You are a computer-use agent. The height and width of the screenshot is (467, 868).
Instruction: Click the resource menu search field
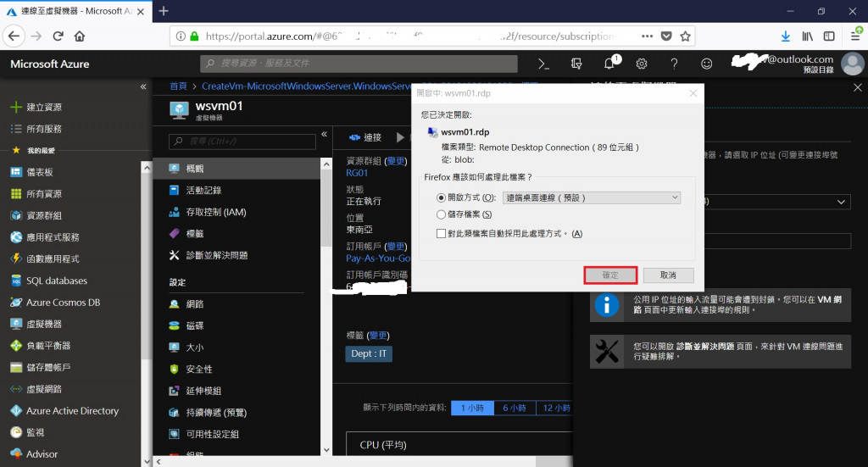(242, 141)
